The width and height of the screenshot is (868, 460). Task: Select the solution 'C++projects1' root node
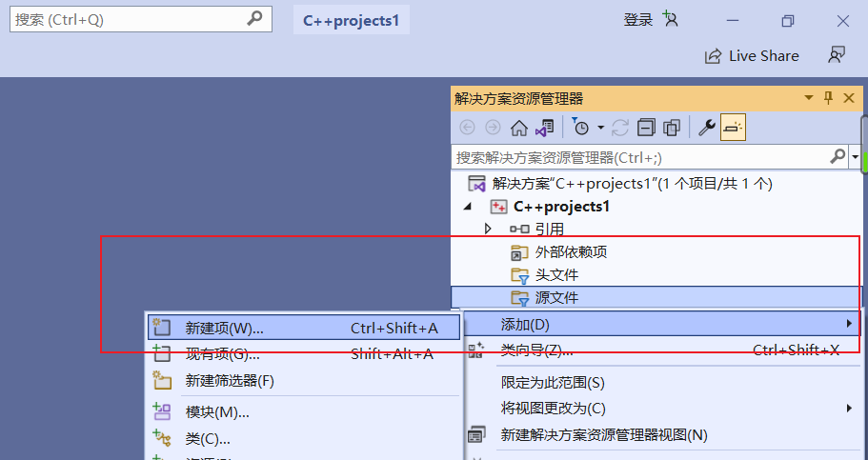pos(620,183)
